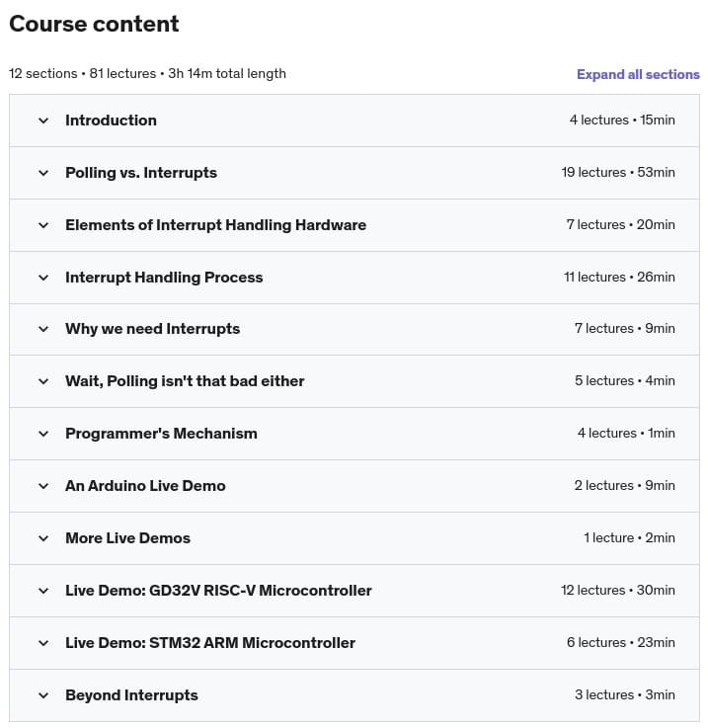Viewport: 708px width, 728px height.
Task: Click the Interrupt Handling Process title text
Action: point(164,278)
